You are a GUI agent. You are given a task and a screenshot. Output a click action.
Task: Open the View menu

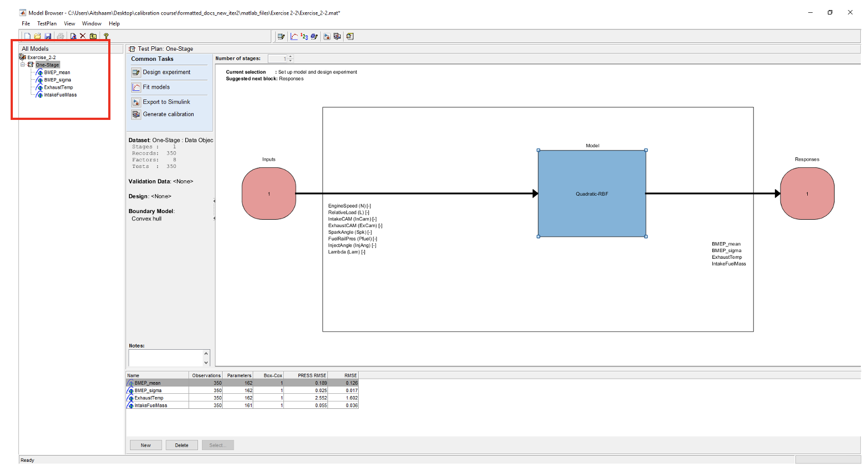click(x=69, y=23)
